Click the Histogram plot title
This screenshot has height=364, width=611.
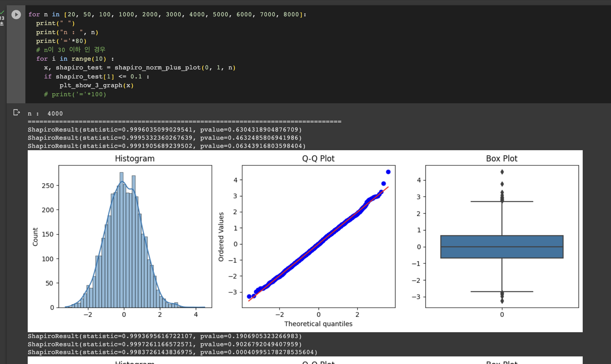point(135,158)
